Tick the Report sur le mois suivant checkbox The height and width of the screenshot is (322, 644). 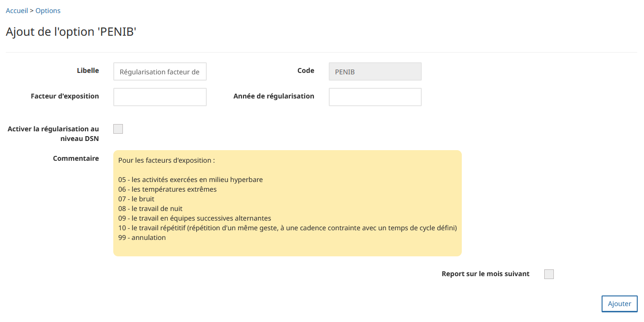point(549,274)
